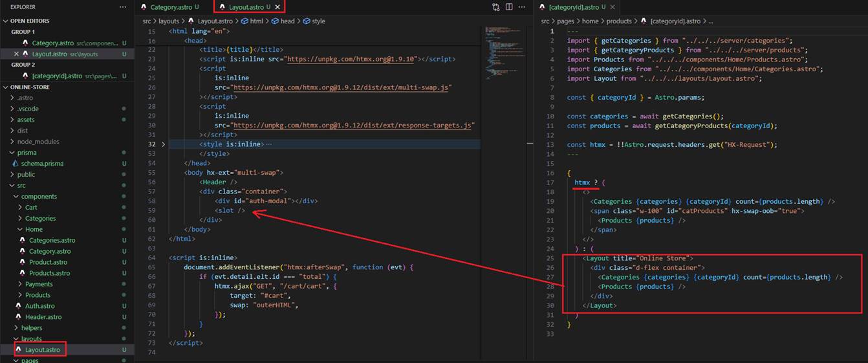
Task: Open Explorer views and more actions menu
Action: click(x=123, y=6)
